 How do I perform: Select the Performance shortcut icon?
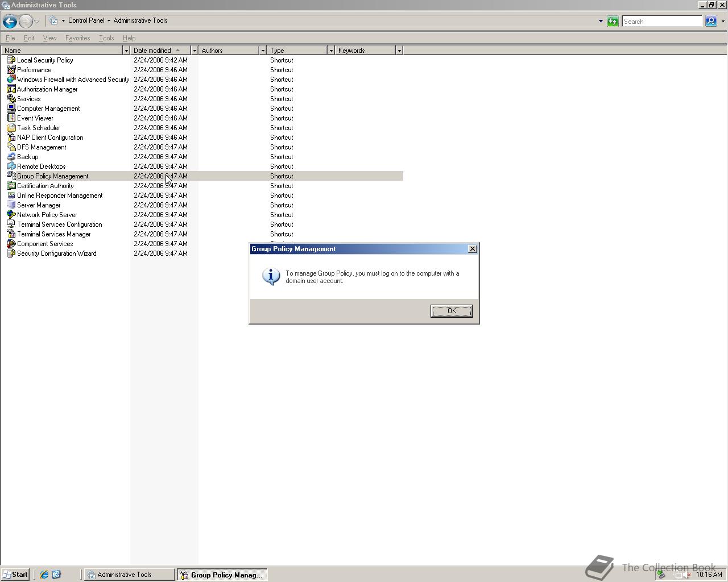[x=11, y=70]
